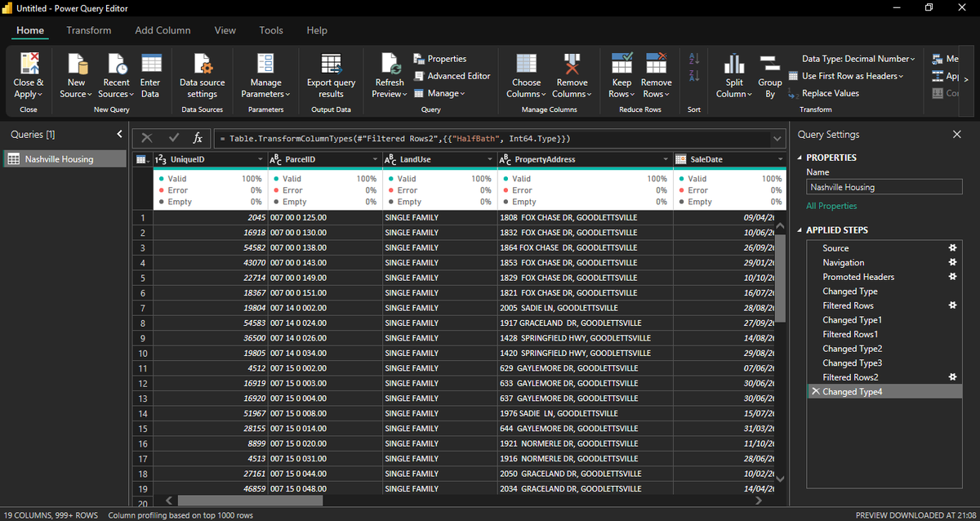
Task: Open the ParcelID column filter dropdown
Action: [375, 159]
